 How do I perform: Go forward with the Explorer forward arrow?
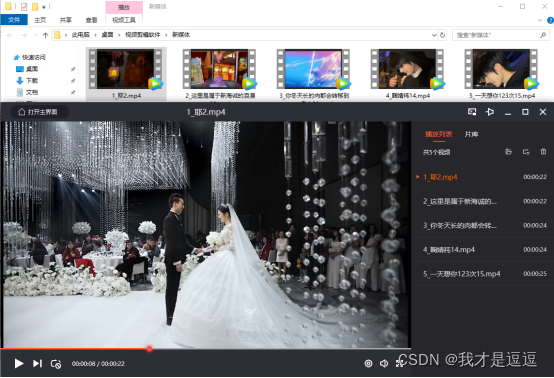coord(24,35)
